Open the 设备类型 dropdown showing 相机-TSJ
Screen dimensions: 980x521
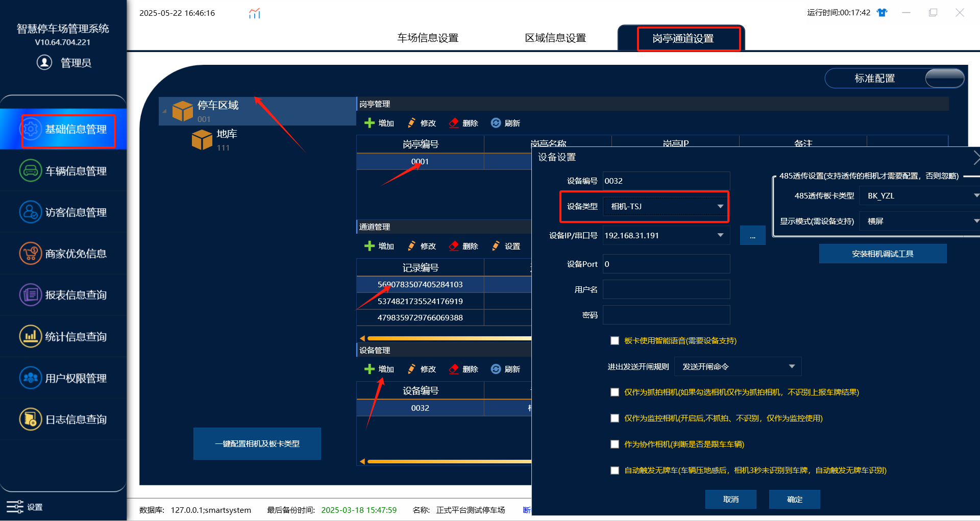click(667, 207)
